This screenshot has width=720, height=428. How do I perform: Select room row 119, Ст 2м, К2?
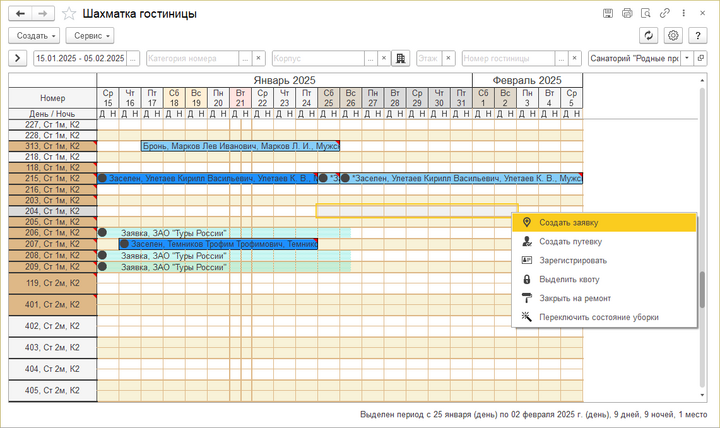(x=52, y=283)
